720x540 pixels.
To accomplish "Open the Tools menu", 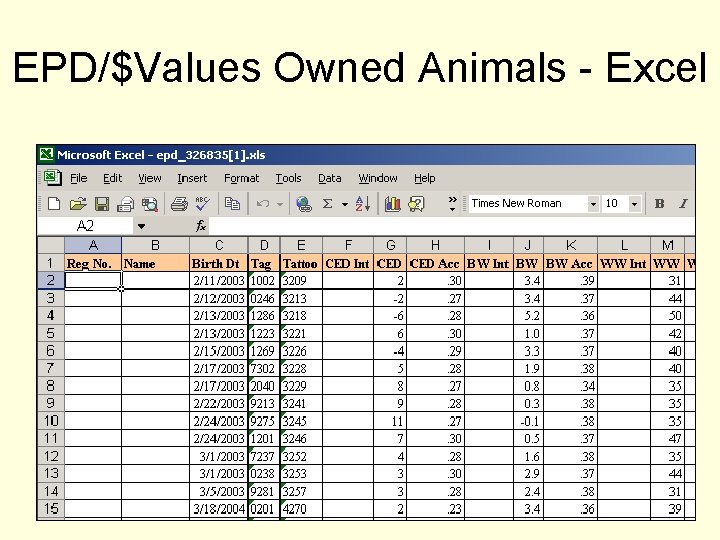I will pos(288,178).
